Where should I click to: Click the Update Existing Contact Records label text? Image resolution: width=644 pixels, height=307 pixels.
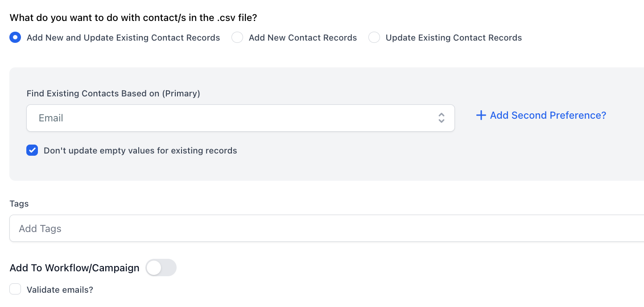[454, 37]
